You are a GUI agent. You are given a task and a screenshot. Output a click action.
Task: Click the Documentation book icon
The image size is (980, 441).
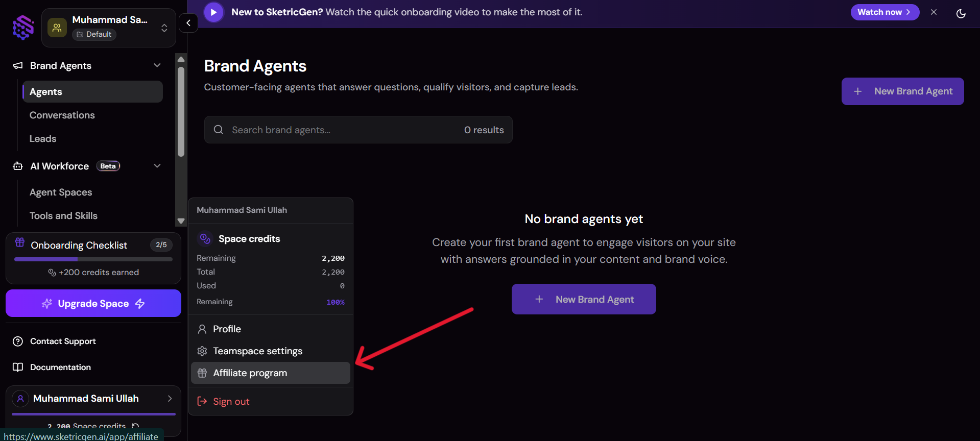click(18, 367)
